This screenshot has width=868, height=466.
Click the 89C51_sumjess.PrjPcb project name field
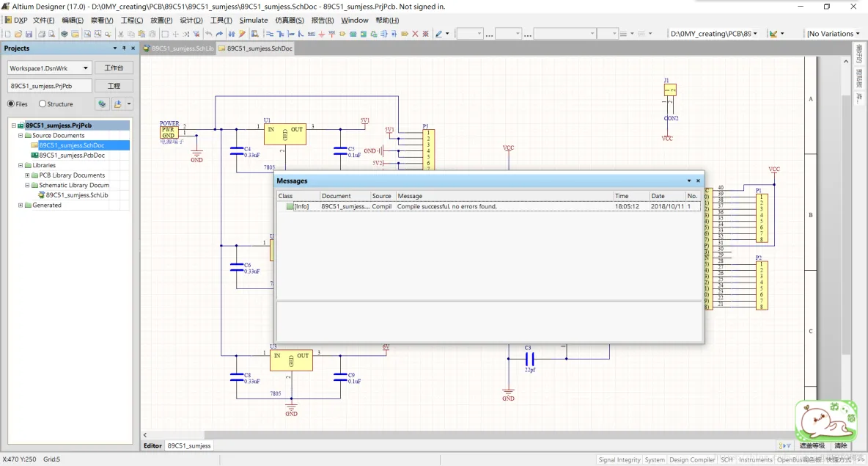click(x=49, y=86)
